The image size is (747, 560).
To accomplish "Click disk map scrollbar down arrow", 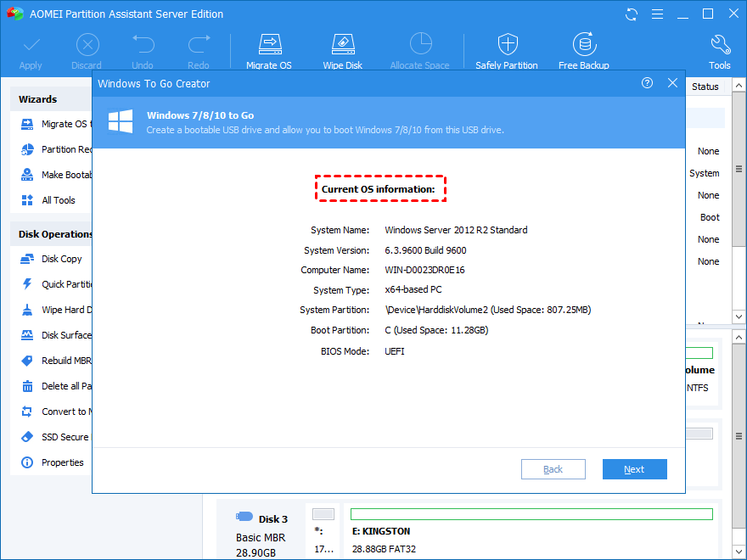I will (x=739, y=552).
